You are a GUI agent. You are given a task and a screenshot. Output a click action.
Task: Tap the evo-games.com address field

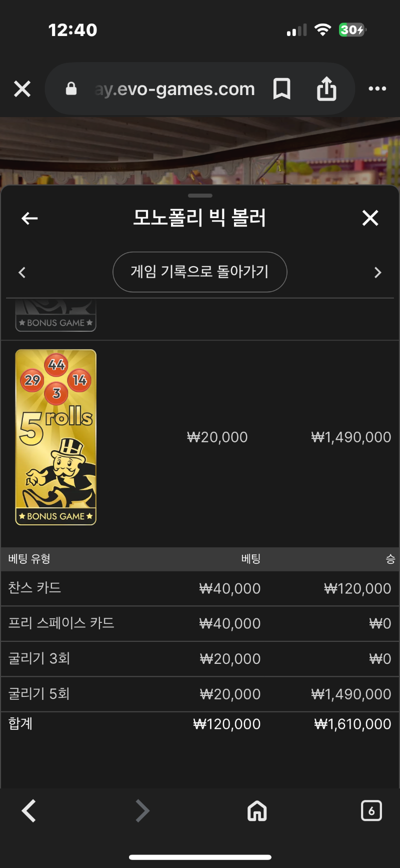pos(174,89)
